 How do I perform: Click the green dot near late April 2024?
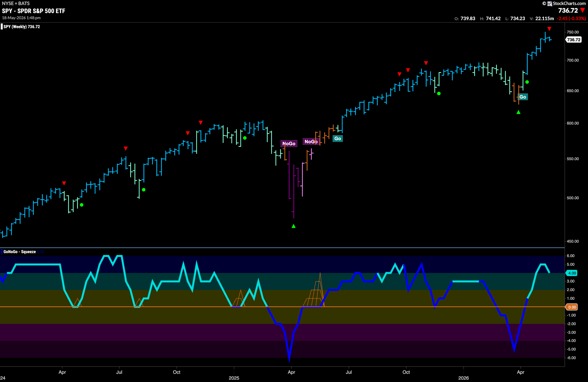coord(82,205)
